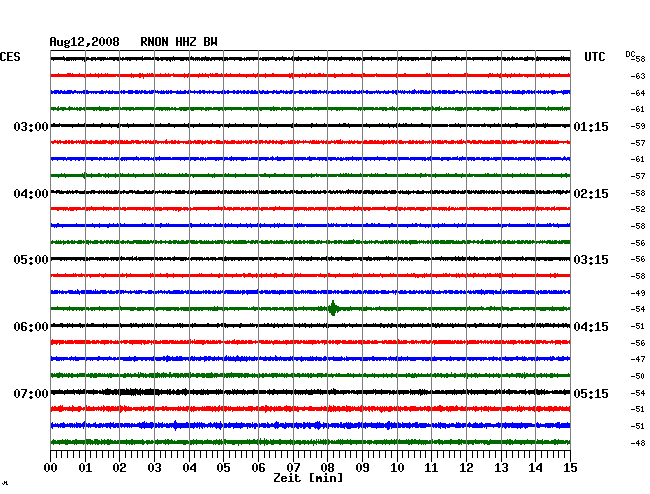Viewport: 650px width, 494px height.
Task: Select the 06:00 CES time label
Action: 31,327
